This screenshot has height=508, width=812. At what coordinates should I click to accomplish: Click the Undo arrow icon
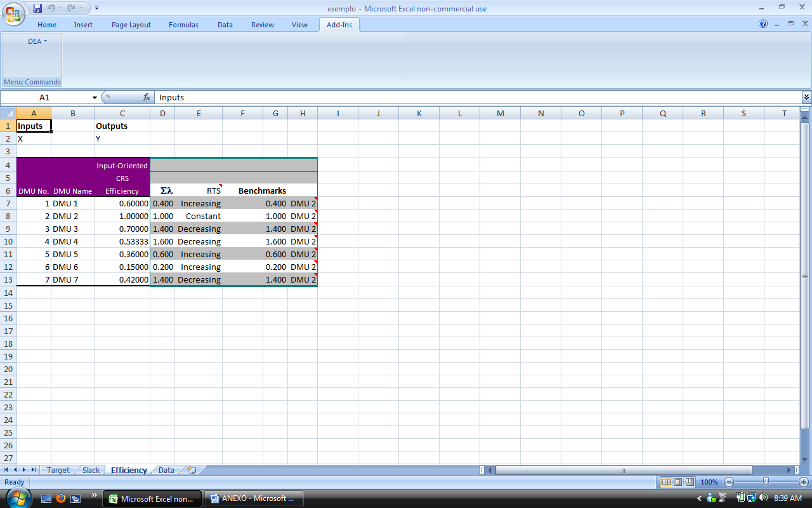51,8
